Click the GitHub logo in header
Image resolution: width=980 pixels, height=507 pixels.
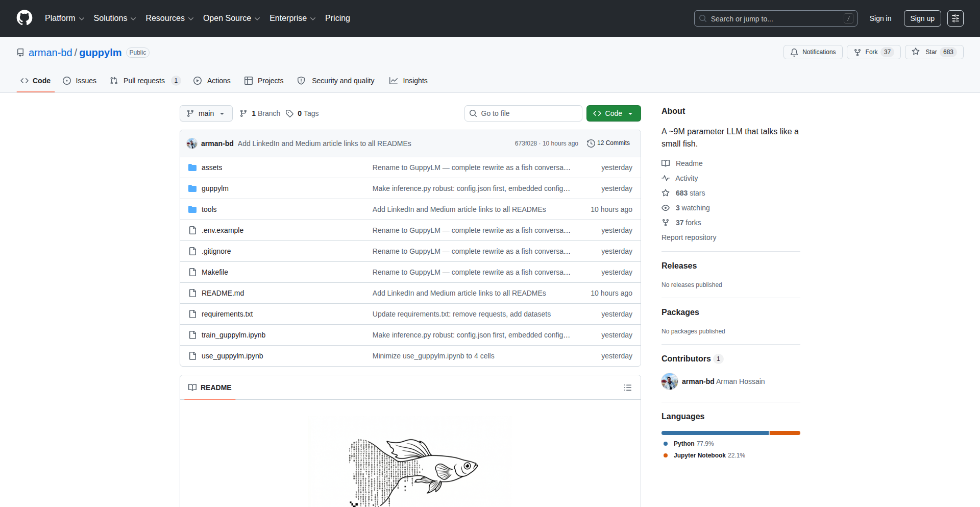[x=24, y=18]
